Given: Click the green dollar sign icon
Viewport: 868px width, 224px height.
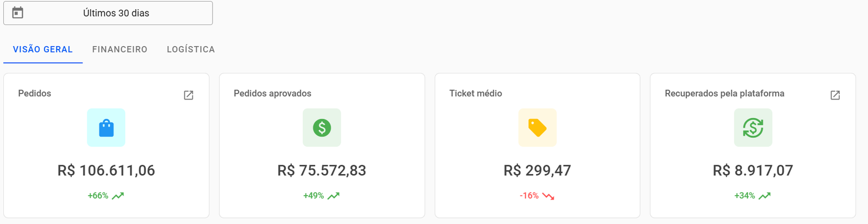Looking at the screenshot, I should pos(322,128).
